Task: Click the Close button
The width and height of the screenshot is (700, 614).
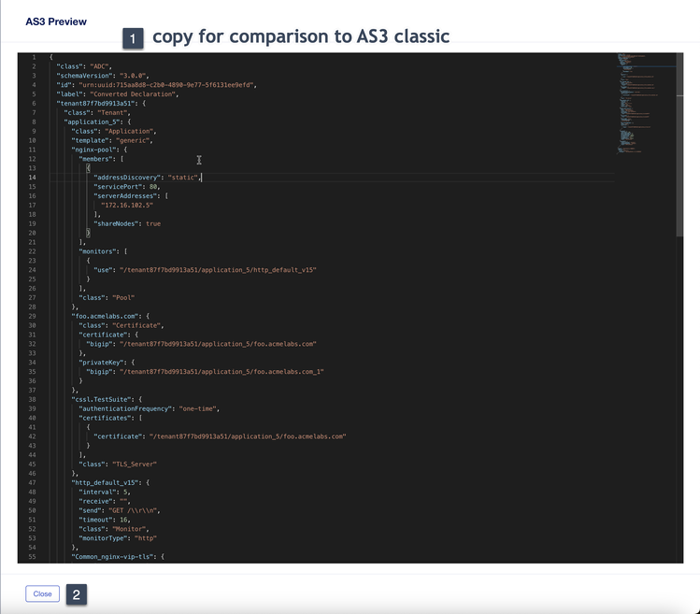Action: click(42, 593)
